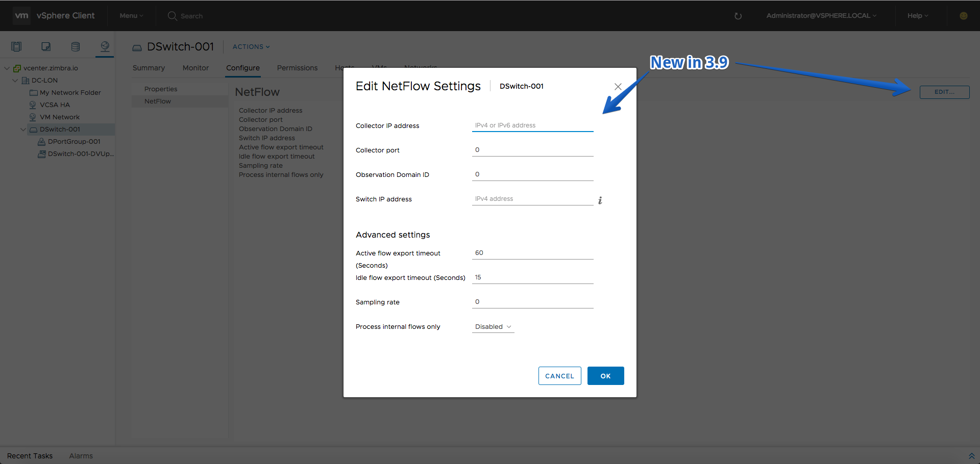
Task: Click the vSphere Client title link
Action: click(65, 16)
